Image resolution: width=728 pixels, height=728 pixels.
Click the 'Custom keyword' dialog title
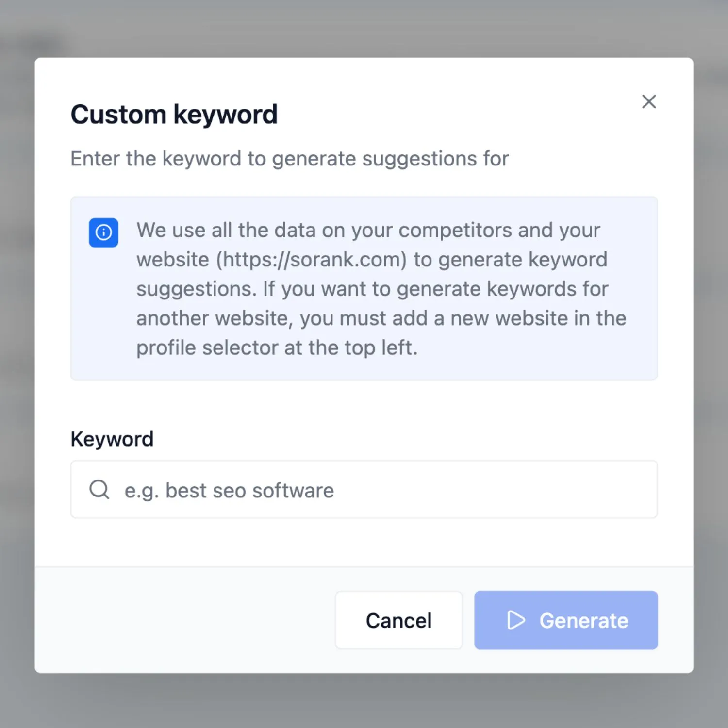[x=174, y=115]
